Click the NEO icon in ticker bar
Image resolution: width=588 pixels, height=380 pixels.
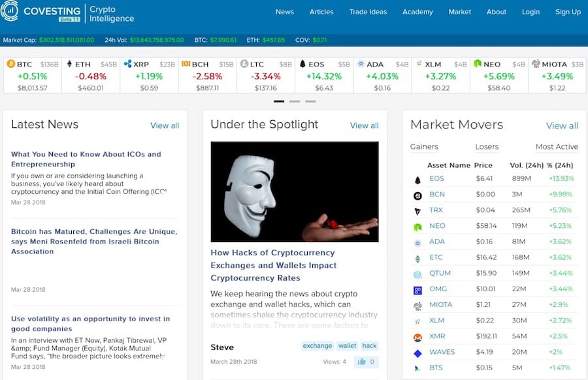click(478, 64)
